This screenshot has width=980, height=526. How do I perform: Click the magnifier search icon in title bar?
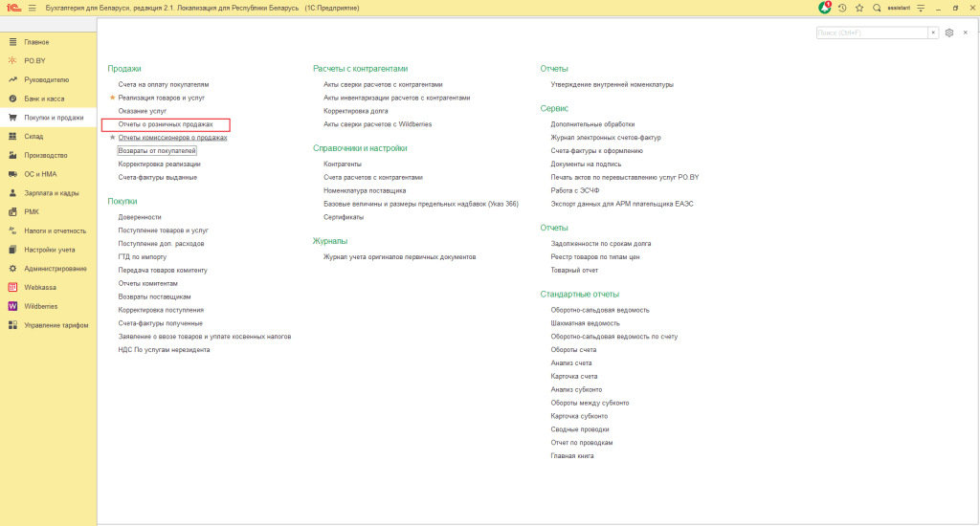(x=877, y=8)
